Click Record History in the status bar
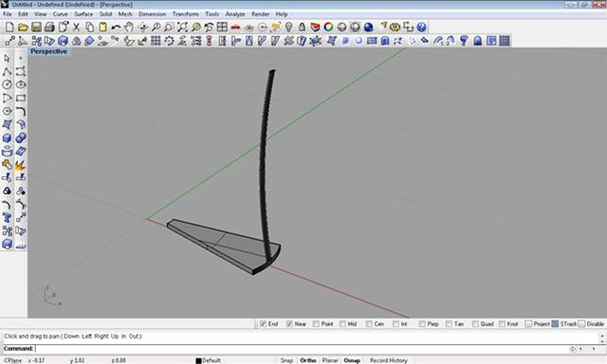The image size is (607, 364). click(x=389, y=360)
